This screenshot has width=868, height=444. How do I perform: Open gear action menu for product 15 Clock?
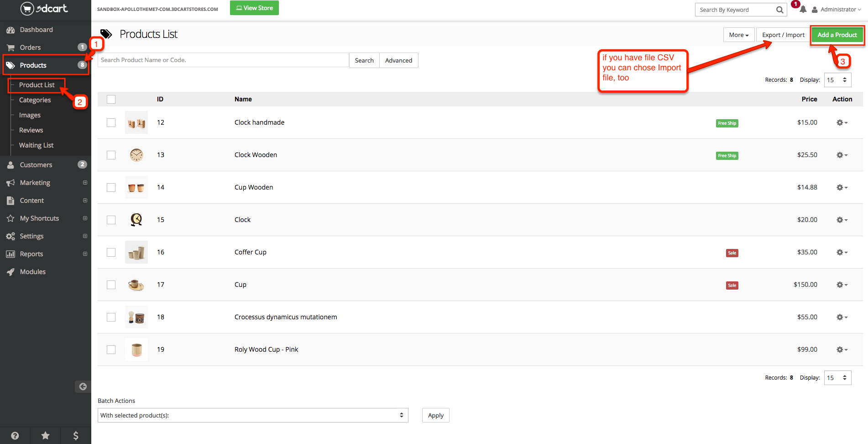pyautogui.click(x=842, y=220)
